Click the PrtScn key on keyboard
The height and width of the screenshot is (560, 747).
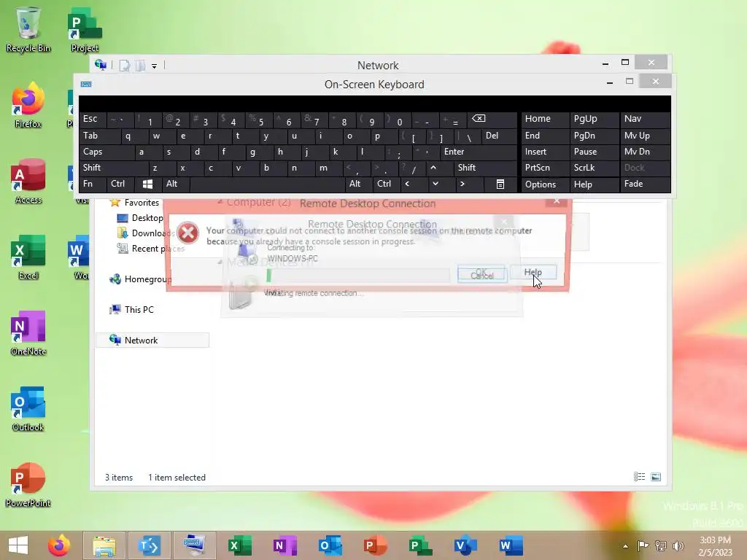coord(544,168)
